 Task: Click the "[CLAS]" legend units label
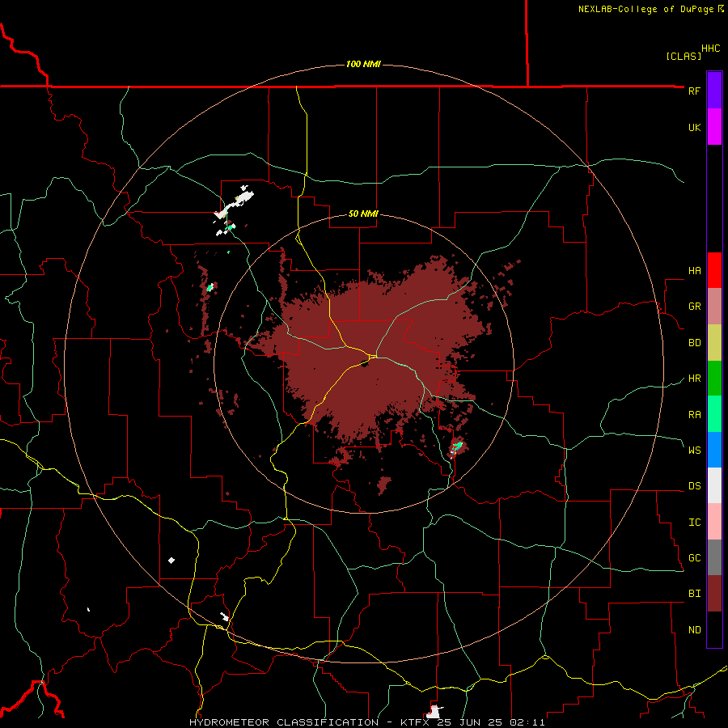[x=684, y=56]
